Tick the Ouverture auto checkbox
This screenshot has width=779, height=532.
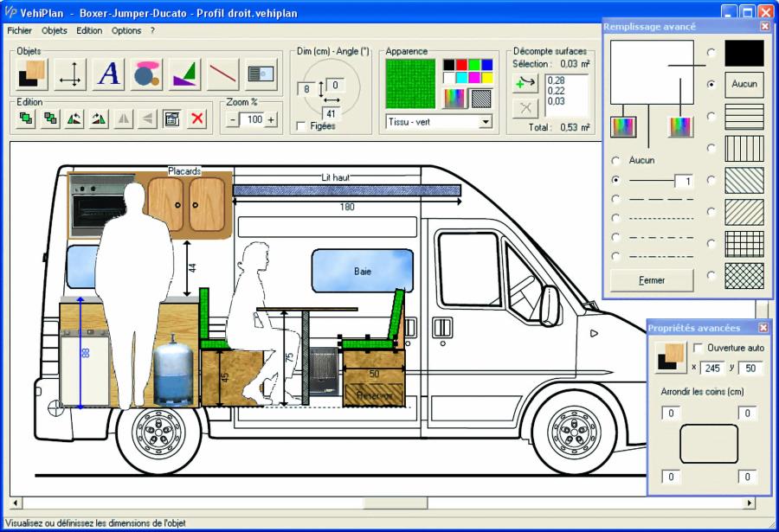(x=698, y=348)
